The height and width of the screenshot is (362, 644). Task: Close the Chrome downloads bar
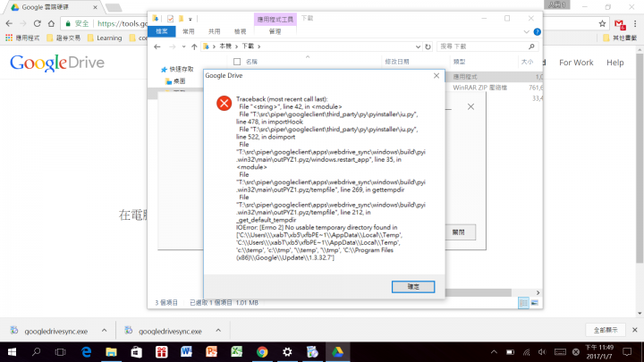click(x=634, y=330)
